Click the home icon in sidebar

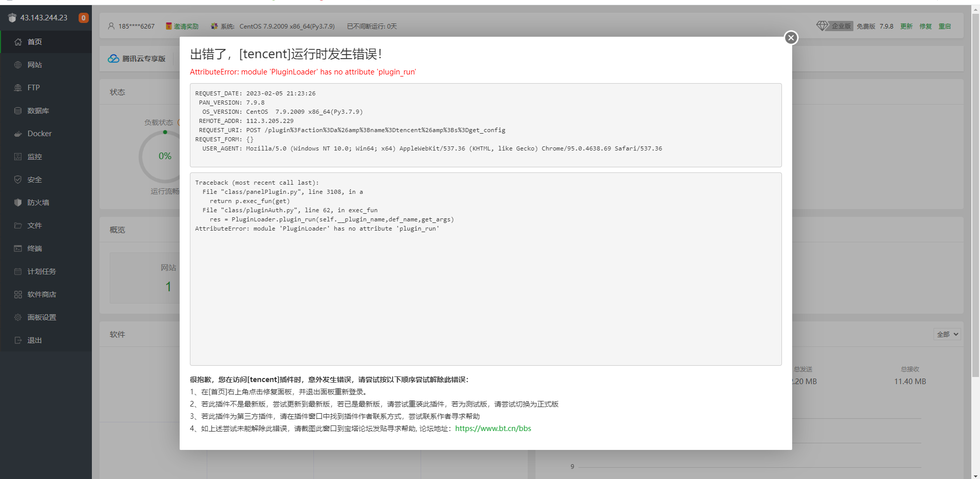[x=18, y=42]
